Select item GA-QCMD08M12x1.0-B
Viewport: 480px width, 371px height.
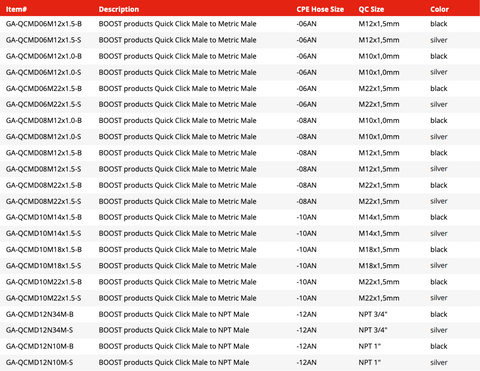pos(44,121)
